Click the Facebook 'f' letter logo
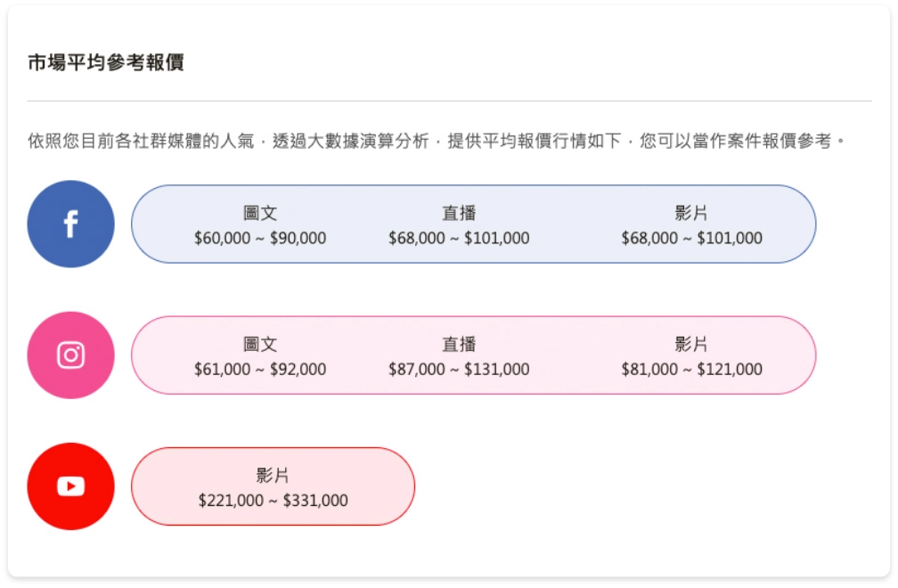898x588 pixels. pyautogui.click(x=71, y=225)
